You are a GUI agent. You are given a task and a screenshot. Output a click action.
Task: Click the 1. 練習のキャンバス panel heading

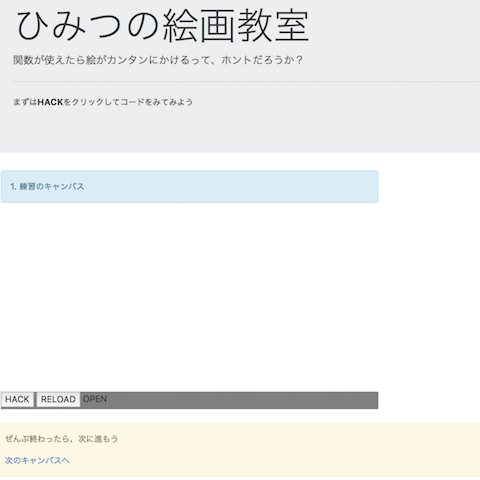coord(47,186)
